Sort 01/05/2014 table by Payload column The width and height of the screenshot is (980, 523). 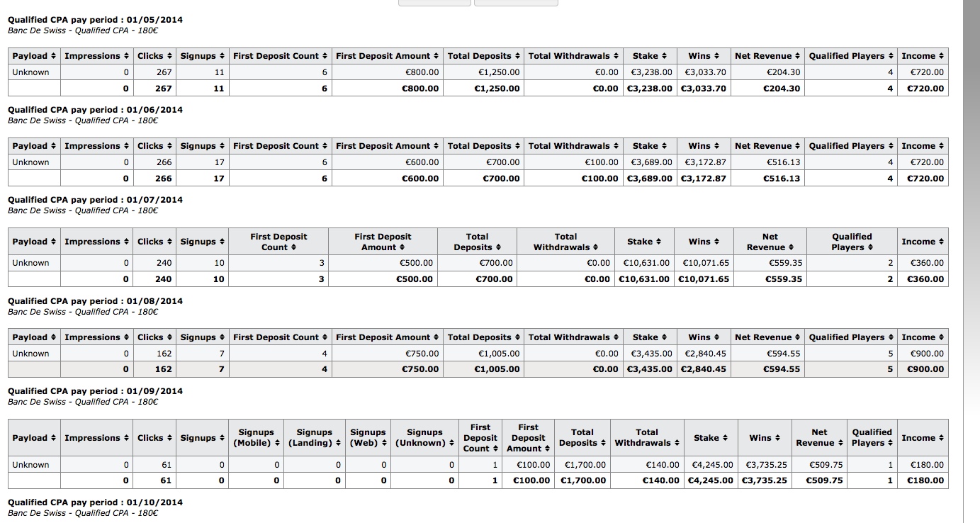[34, 56]
